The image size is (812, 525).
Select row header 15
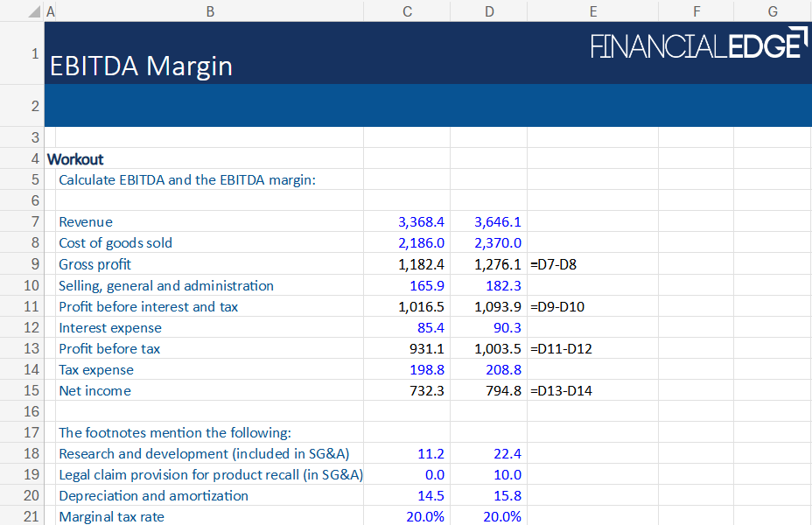(35, 390)
